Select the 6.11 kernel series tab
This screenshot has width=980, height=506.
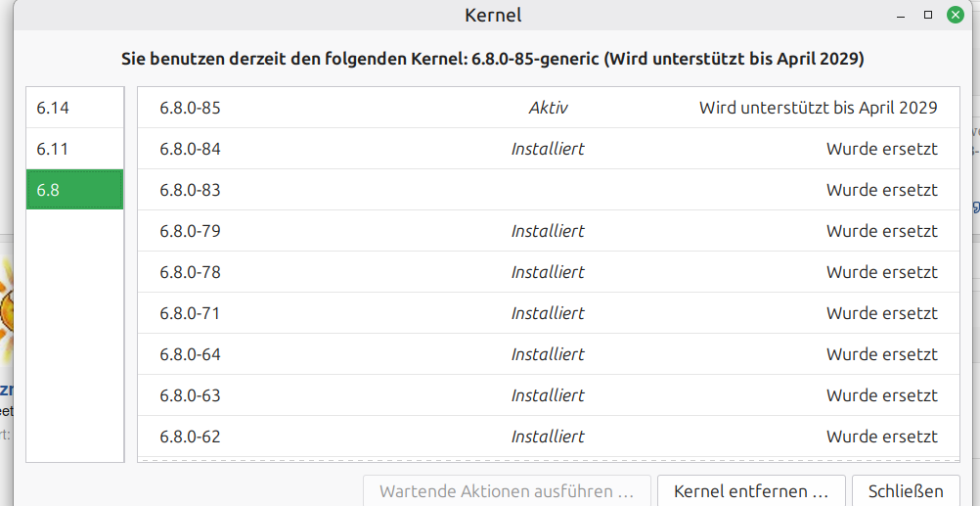click(x=74, y=149)
